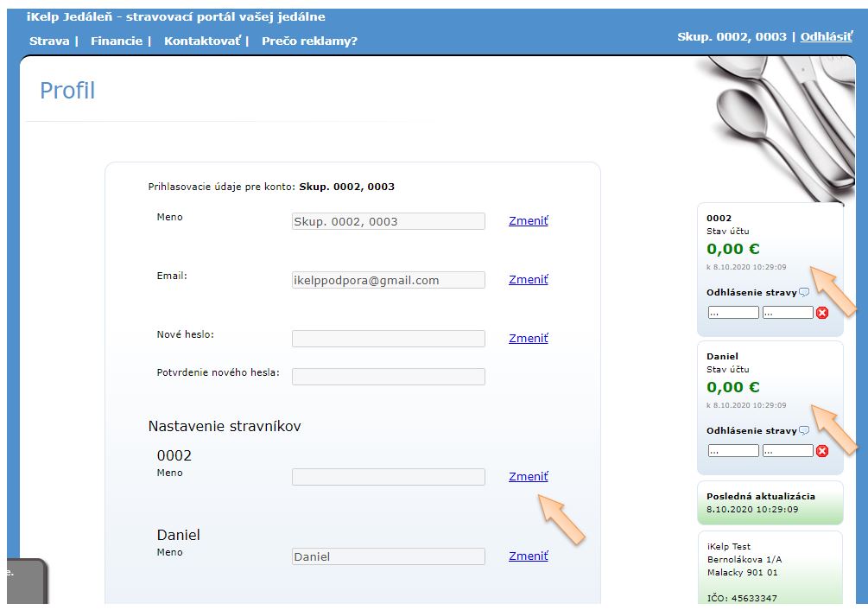This screenshot has height=610, width=868.
Task: Click the red cancel icon in Daniel's card
Action: click(822, 451)
